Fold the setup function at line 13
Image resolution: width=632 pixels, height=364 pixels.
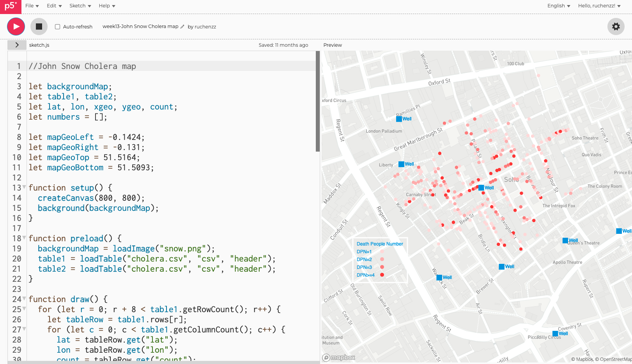(x=24, y=187)
